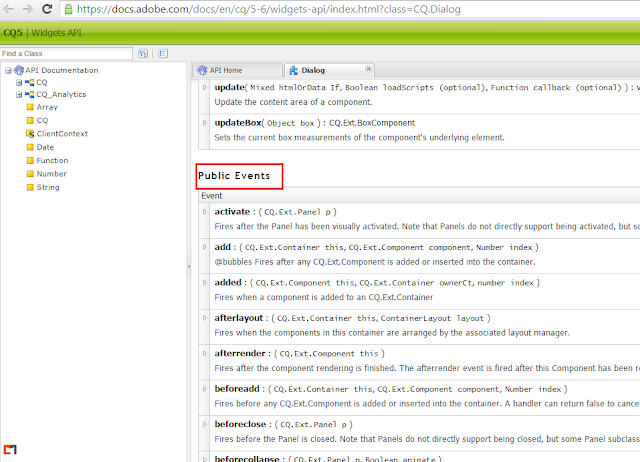Open CQ.Ext.Component link in add description

[x=349, y=262]
